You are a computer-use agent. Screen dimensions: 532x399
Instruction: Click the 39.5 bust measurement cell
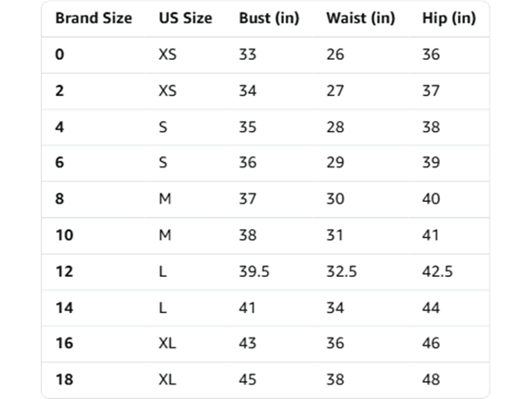(x=254, y=271)
